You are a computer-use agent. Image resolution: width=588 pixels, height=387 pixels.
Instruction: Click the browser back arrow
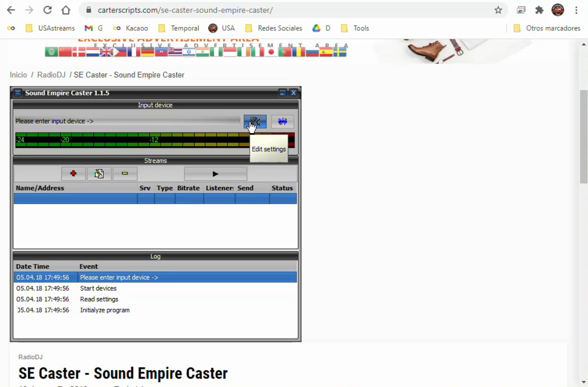coord(11,10)
